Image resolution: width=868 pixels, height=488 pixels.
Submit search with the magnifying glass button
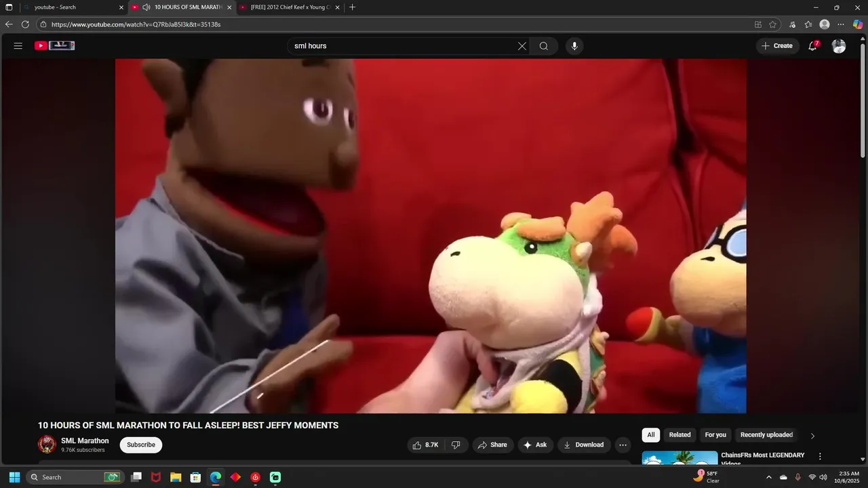[x=544, y=46]
